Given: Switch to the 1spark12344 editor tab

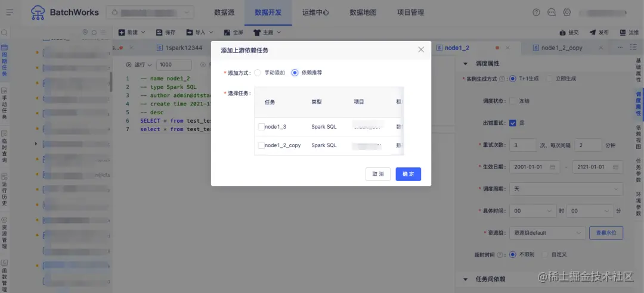Looking at the screenshot, I should (179, 48).
